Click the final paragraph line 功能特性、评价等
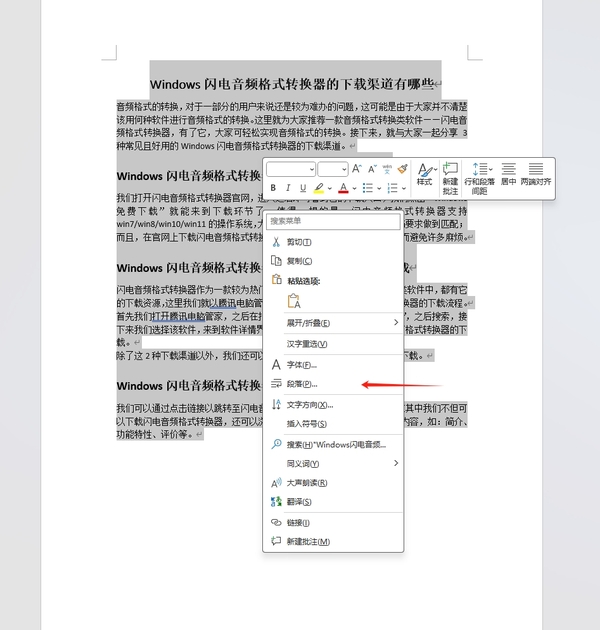Image resolution: width=600 pixels, height=630 pixels. [160, 435]
